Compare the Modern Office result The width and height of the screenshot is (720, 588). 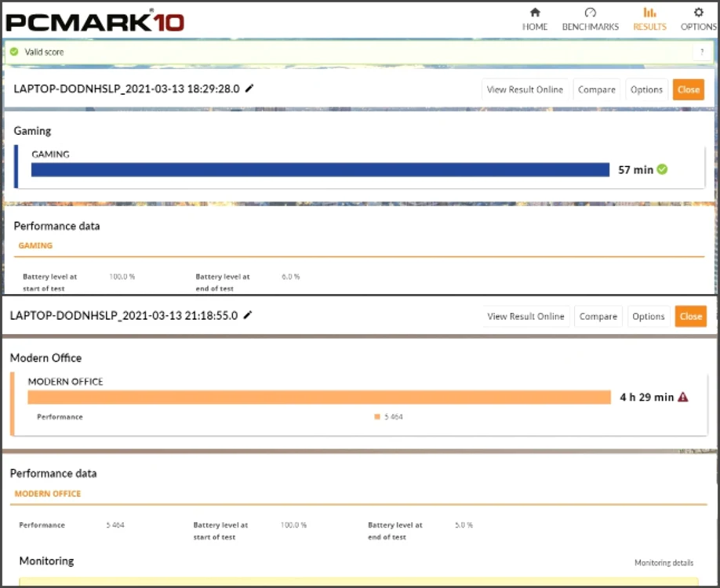(x=598, y=316)
